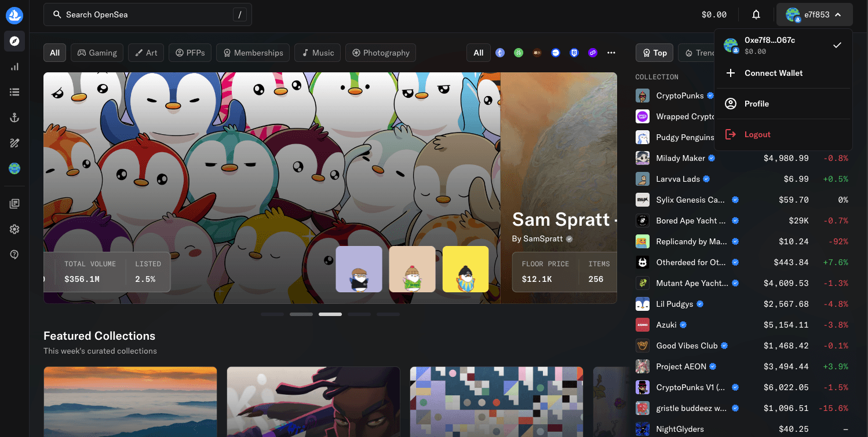
Task: Toggle the All chains filter
Action: coord(478,53)
